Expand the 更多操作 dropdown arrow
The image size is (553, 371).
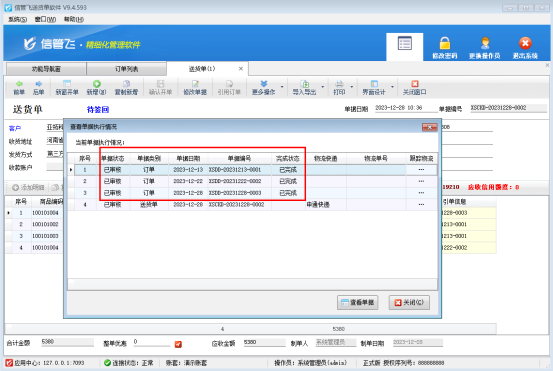click(282, 87)
